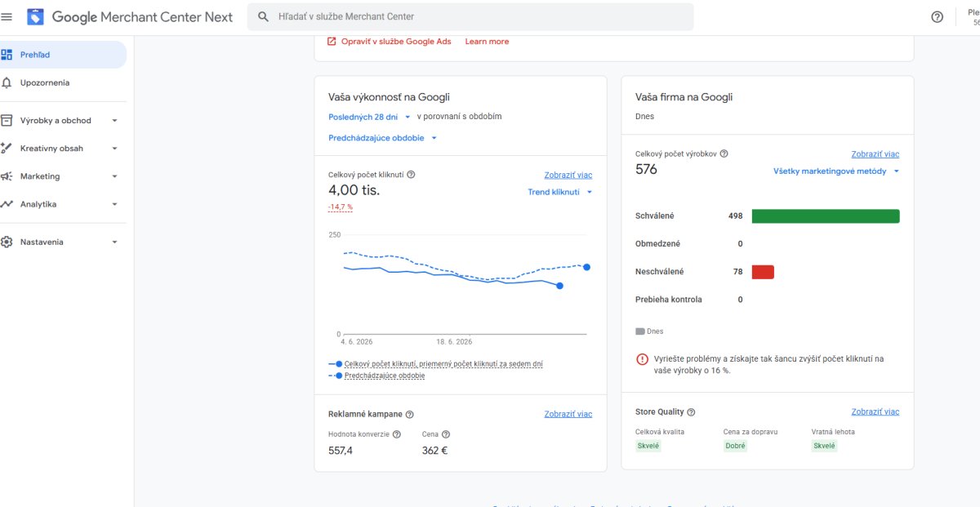Expand Marketing menu arrow
980x507 pixels.
tap(114, 176)
